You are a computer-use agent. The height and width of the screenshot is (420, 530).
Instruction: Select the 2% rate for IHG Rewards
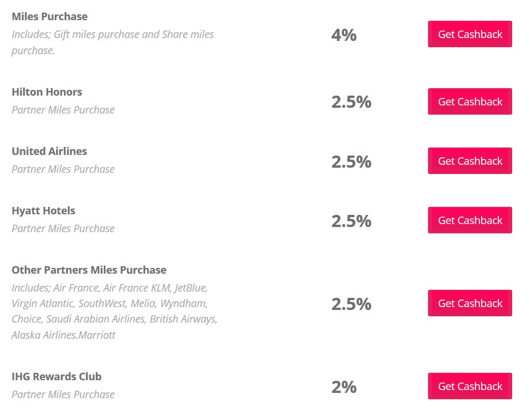tap(344, 387)
